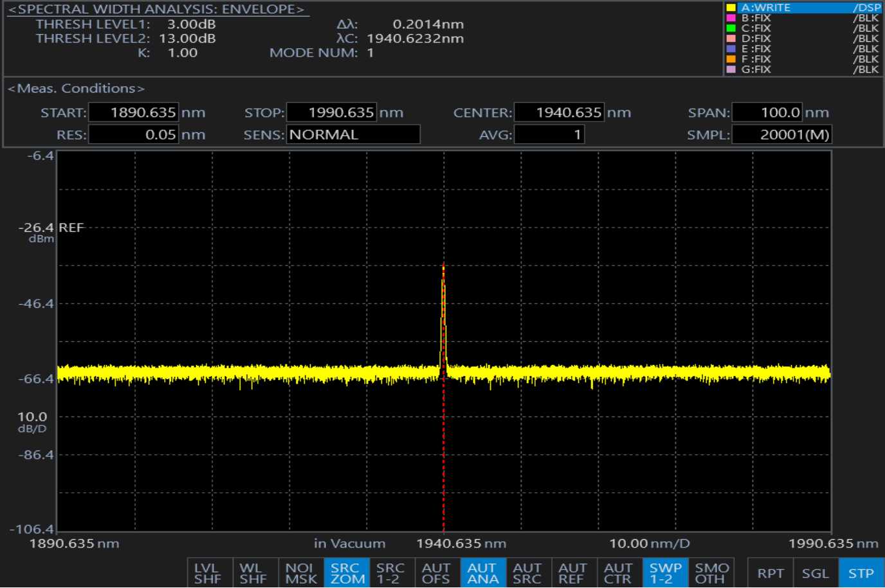Toggle the NOI MSK noise mask button
885x588 pixels.
click(300, 573)
